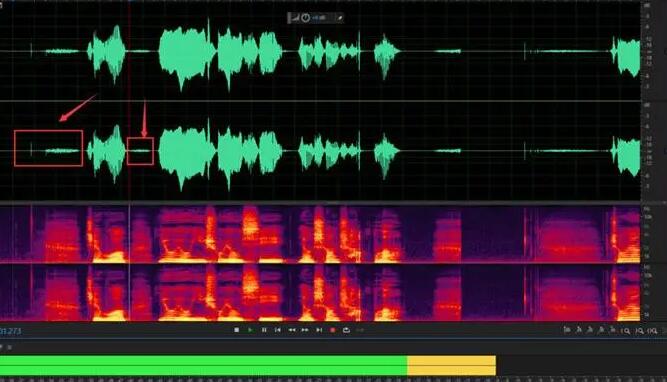The width and height of the screenshot is (667, 382).
Task: Pin the HUD amplitude overlay
Action: (x=339, y=18)
